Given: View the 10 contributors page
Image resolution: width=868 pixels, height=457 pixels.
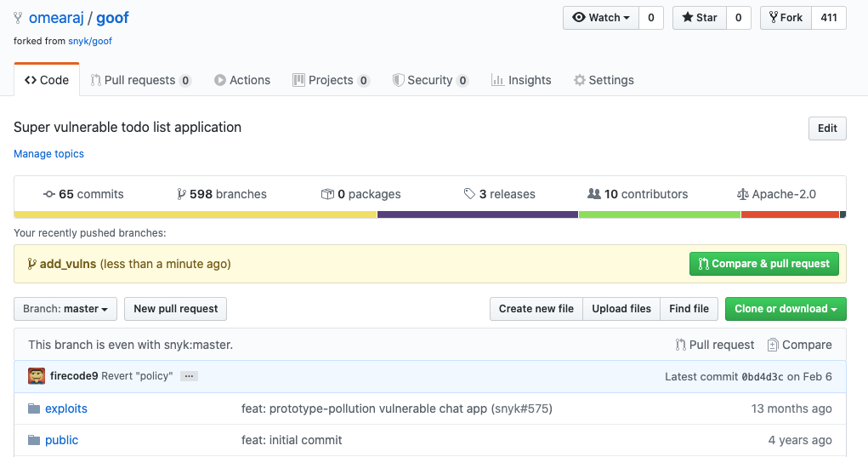Looking at the screenshot, I should coord(638,194).
